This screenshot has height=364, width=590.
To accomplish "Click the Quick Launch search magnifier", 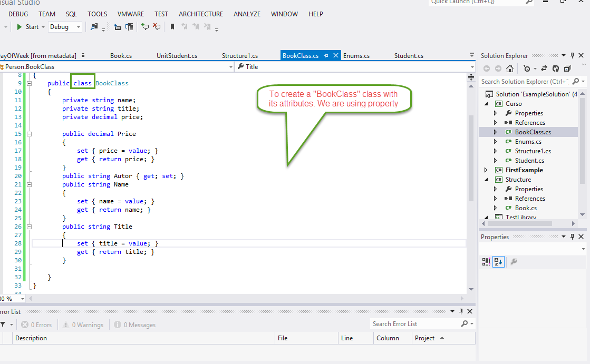I will click(x=529, y=2).
